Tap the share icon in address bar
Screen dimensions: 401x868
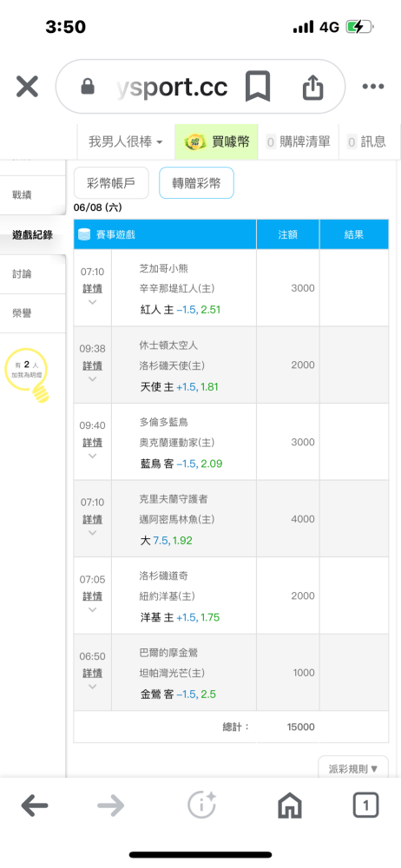click(x=312, y=87)
